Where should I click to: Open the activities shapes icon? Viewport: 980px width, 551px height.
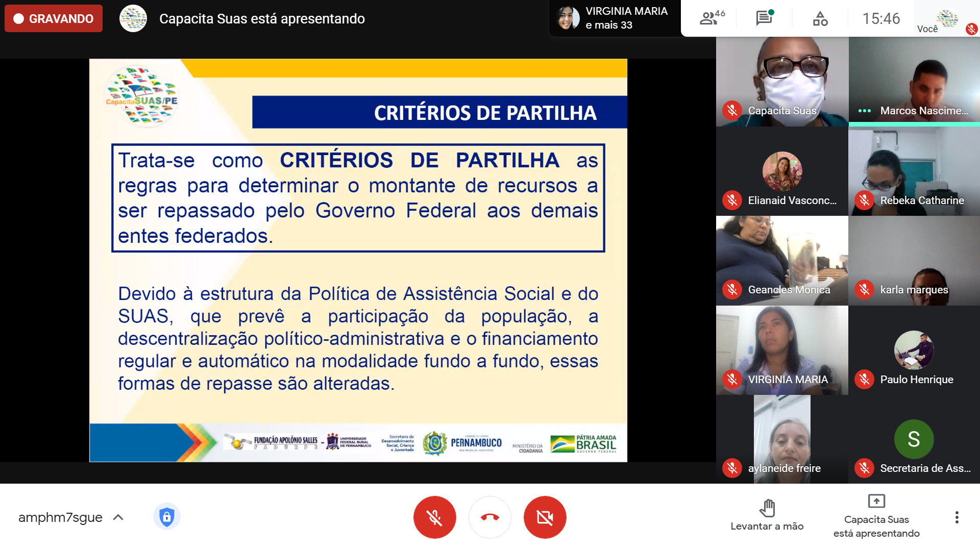pyautogui.click(x=820, y=19)
